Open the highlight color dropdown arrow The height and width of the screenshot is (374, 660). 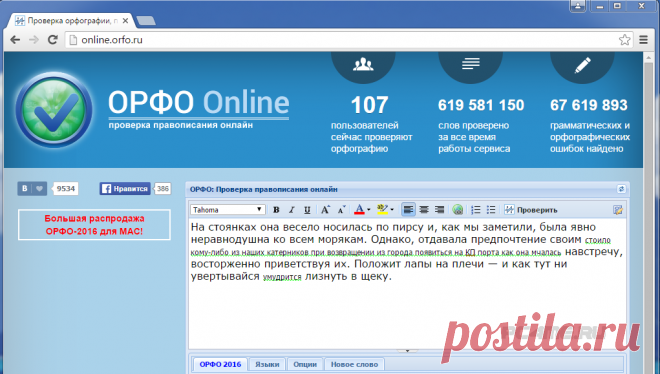pyautogui.click(x=392, y=210)
